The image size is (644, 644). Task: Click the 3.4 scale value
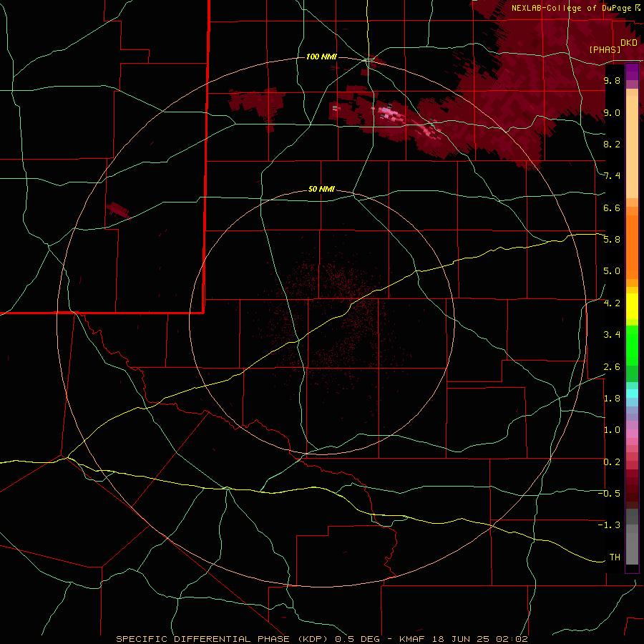(x=612, y=335)
